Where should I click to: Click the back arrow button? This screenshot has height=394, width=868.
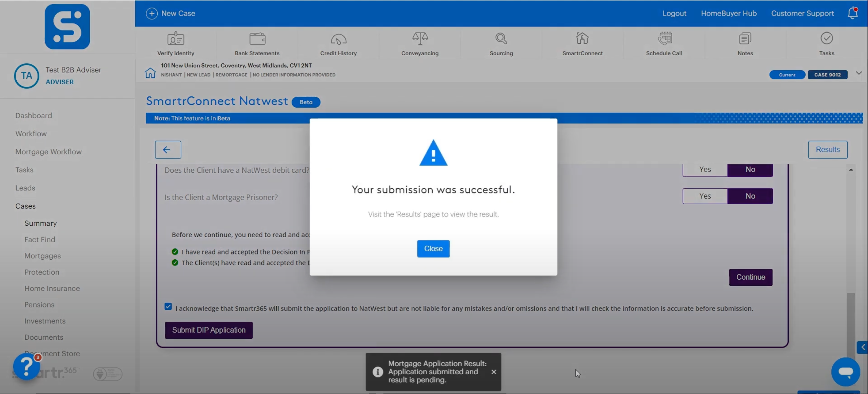[x=168, y=150]
